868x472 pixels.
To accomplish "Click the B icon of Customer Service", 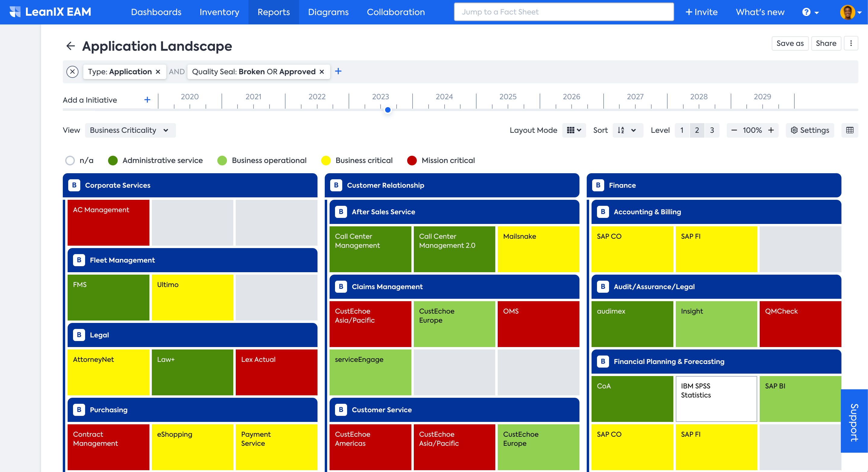I will click(x=341, y=410).
